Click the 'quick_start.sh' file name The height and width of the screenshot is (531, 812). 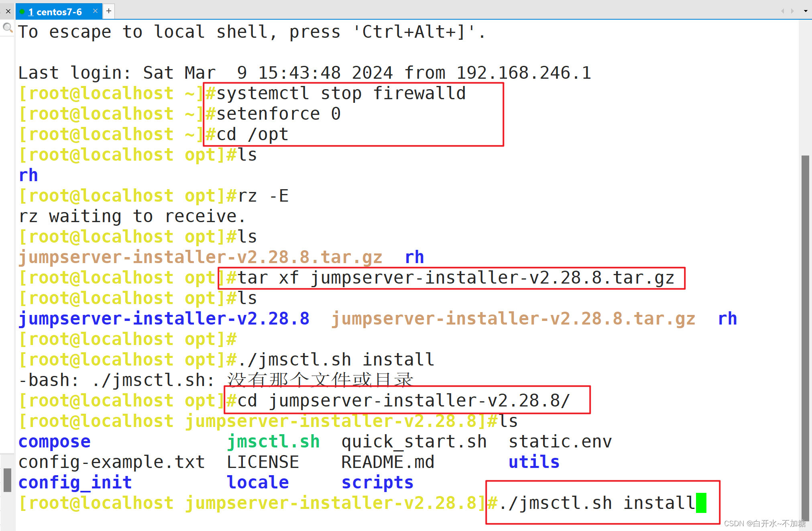pyautogui.click(x=414, y=442)
